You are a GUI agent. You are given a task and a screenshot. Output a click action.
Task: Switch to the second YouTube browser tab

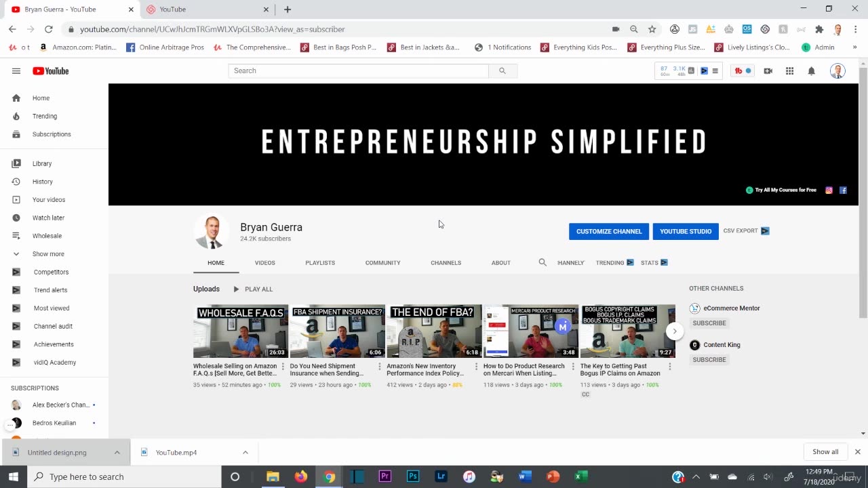(x=207, y=9)
